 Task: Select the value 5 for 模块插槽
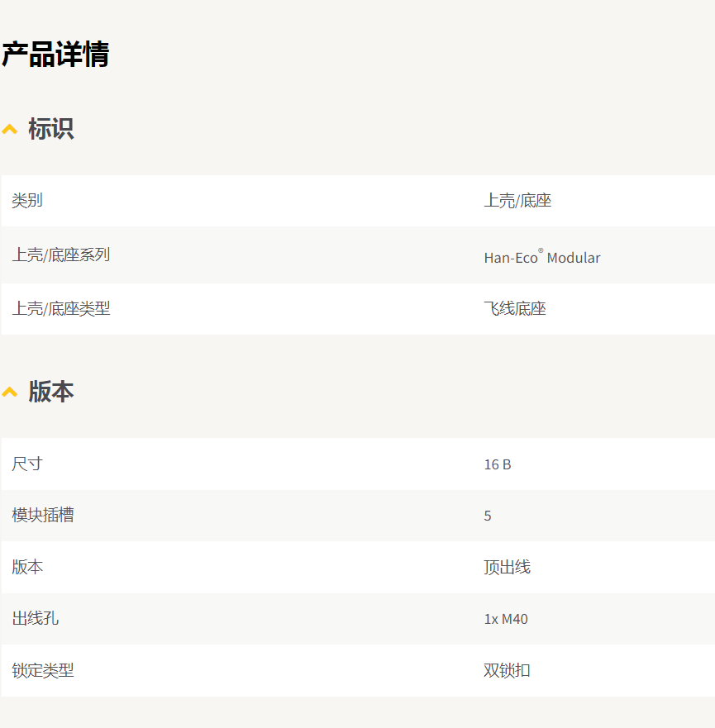(x=488, y=516)
